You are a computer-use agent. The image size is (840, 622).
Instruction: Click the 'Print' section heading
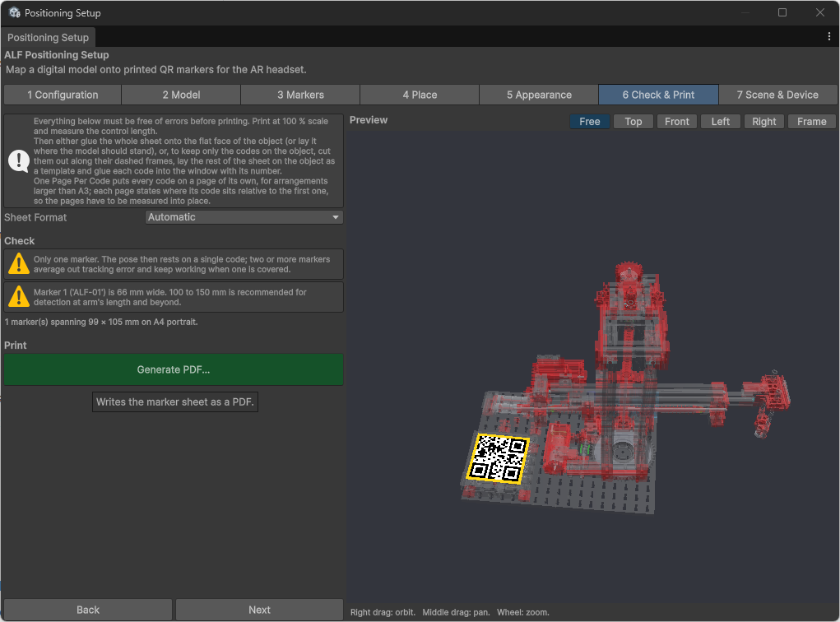15,346
